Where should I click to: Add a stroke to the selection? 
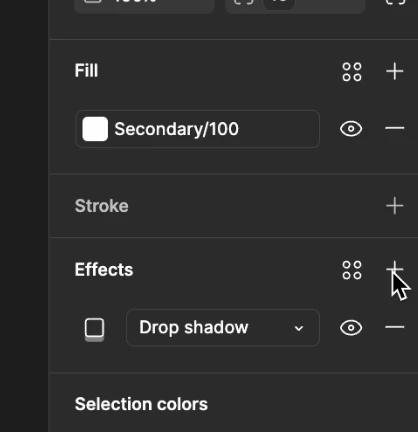(x=395, y=206)
